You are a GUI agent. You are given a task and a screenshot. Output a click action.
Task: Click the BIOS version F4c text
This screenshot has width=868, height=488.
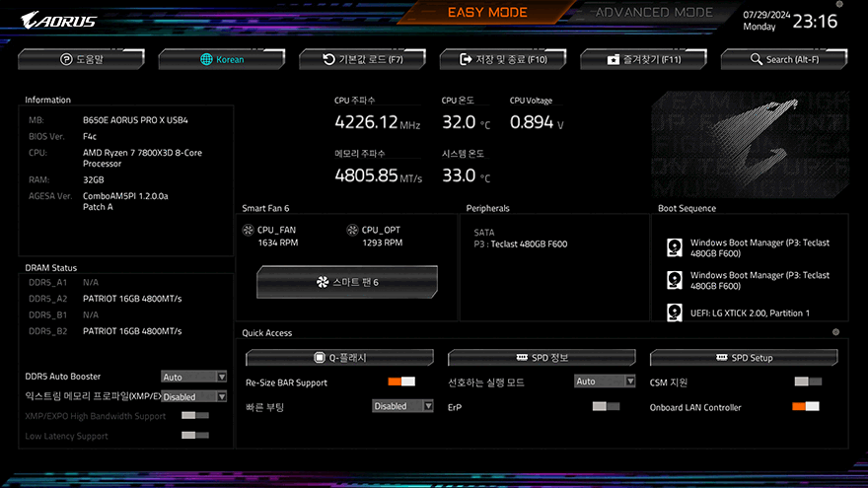pyautogui.click(x=90, y=136)
